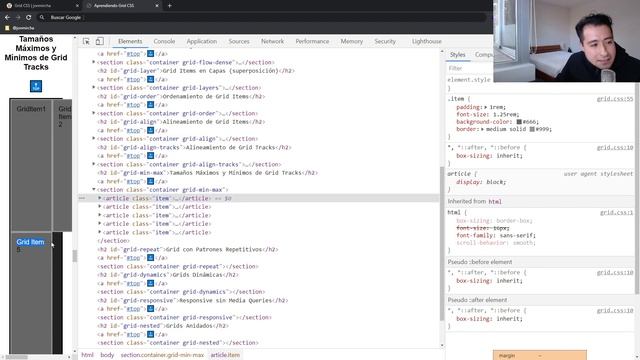640x360 pixels.
Task: Click the Filter styles input field
Action: coord(469,68)
